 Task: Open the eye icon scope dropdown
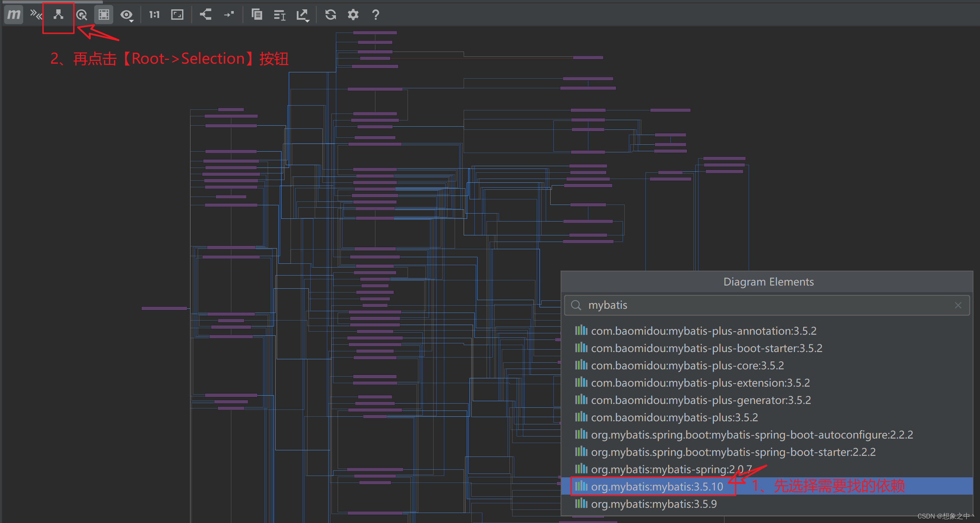point(127,15)
